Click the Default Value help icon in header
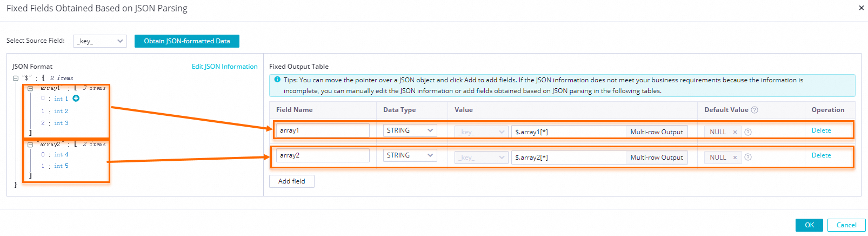 pos(755,110)
